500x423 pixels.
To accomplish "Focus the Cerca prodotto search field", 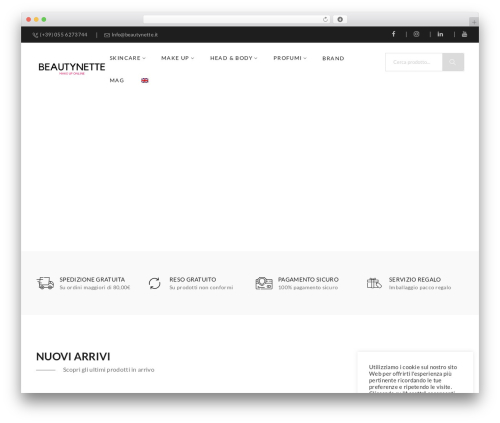I will click(414, 62).
